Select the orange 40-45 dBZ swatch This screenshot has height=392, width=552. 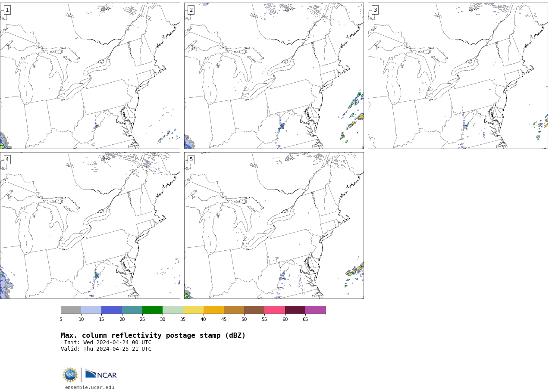click(213, 310)
